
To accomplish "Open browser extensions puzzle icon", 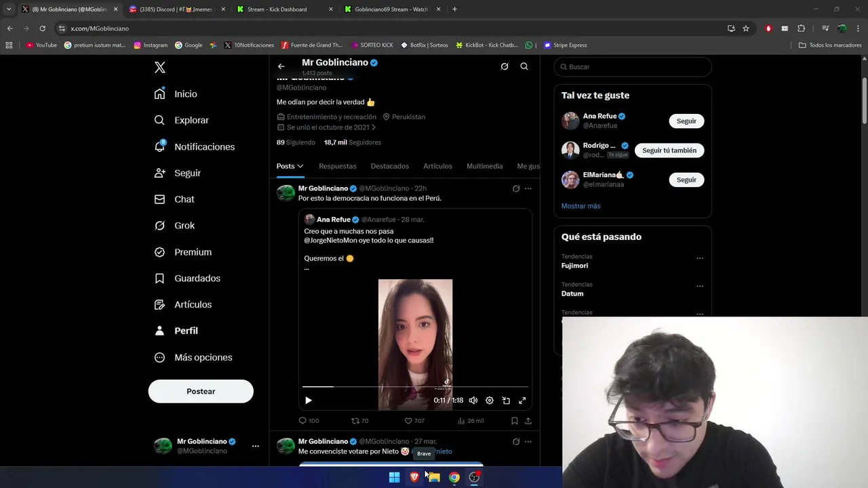I will [x=802, y=28].
